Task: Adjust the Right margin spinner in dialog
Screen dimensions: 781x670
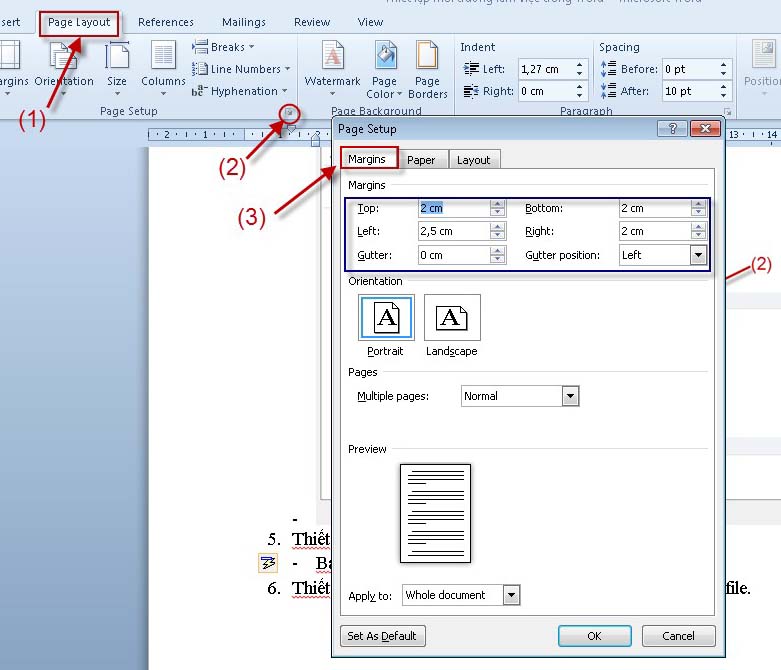Action: (698, 231)
